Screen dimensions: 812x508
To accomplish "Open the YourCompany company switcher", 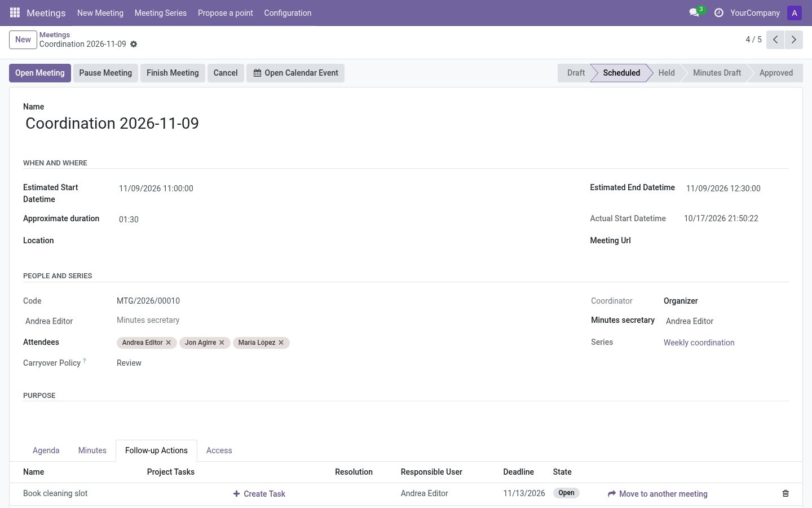I will click(755, 13).
